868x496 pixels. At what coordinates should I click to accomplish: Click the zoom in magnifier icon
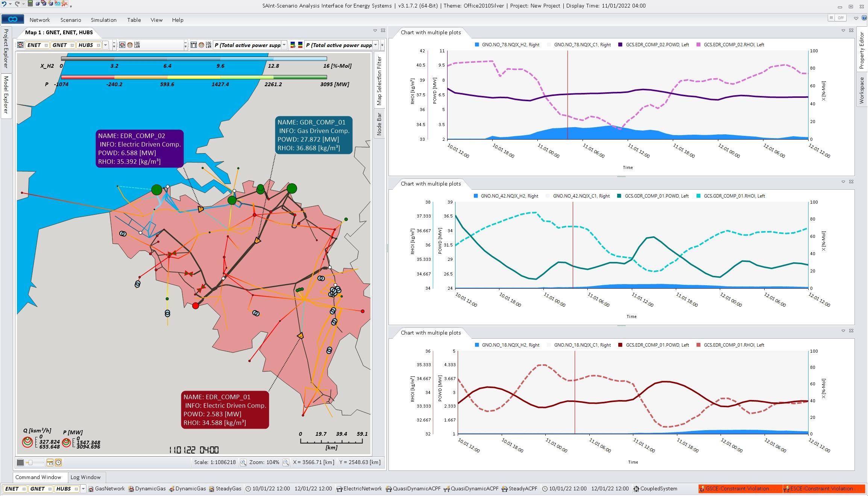click(x=243, y=463)
